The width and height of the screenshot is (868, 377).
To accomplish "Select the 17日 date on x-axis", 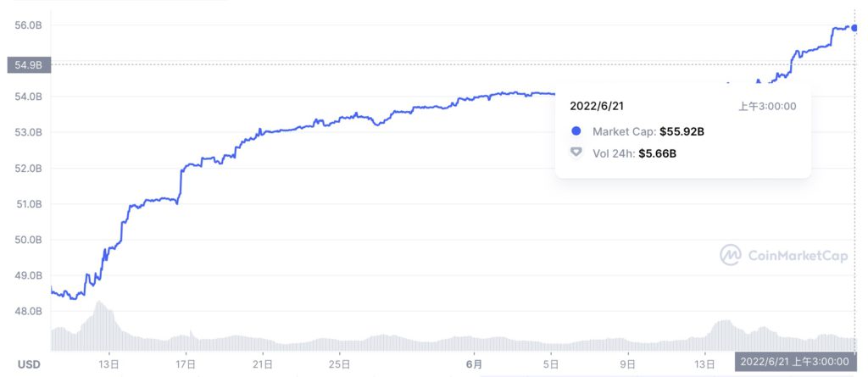I will [186, 364].
